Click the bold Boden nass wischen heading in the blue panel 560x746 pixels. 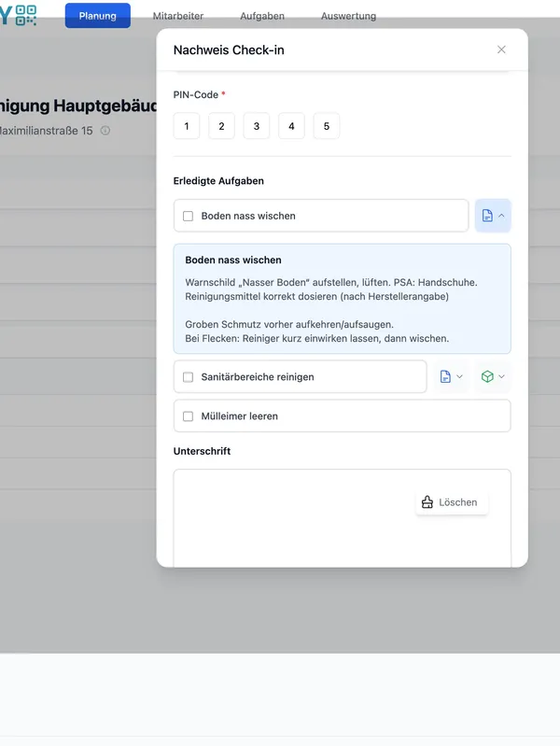(233, 260)
